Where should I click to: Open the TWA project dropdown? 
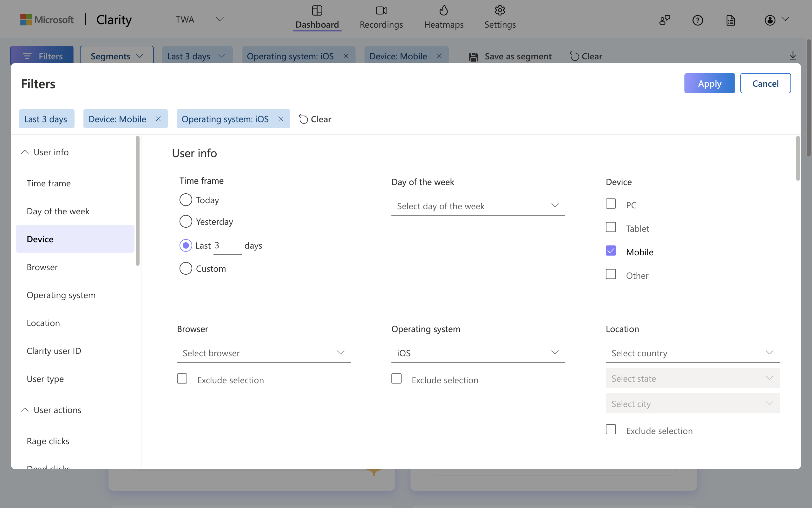[199, 19]
